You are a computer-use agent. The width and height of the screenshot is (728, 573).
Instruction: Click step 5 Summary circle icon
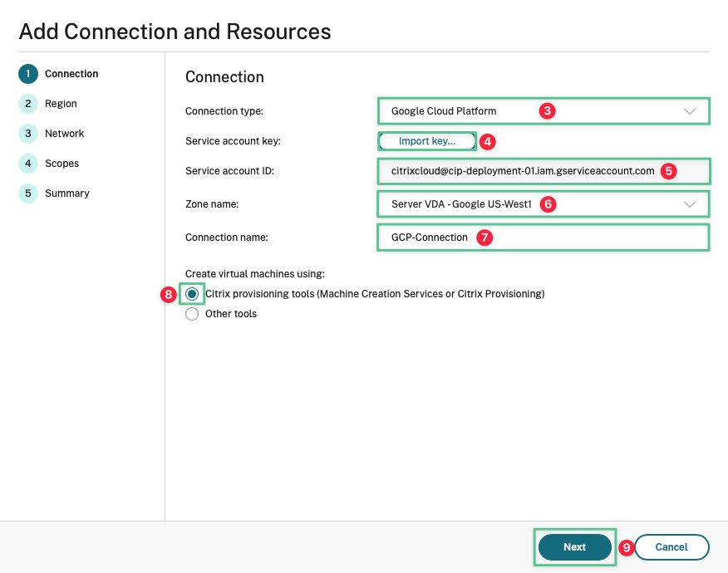click(x=28, y=193)
